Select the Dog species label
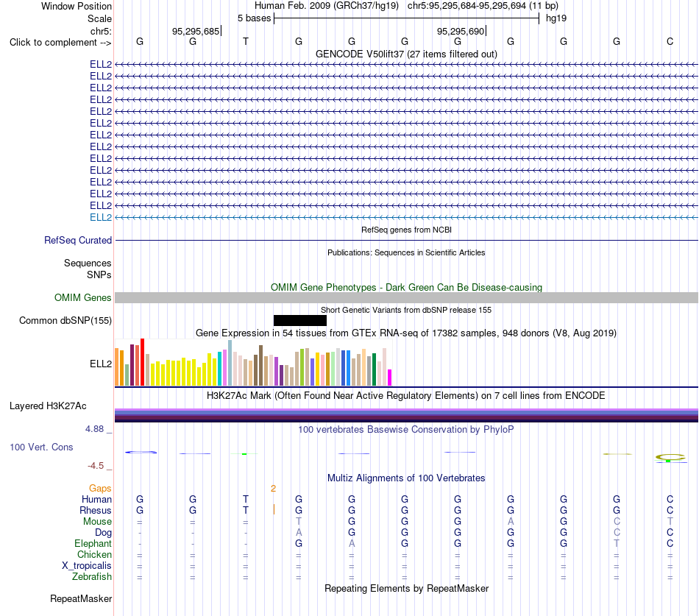The image size is (699, 616). 104,533
